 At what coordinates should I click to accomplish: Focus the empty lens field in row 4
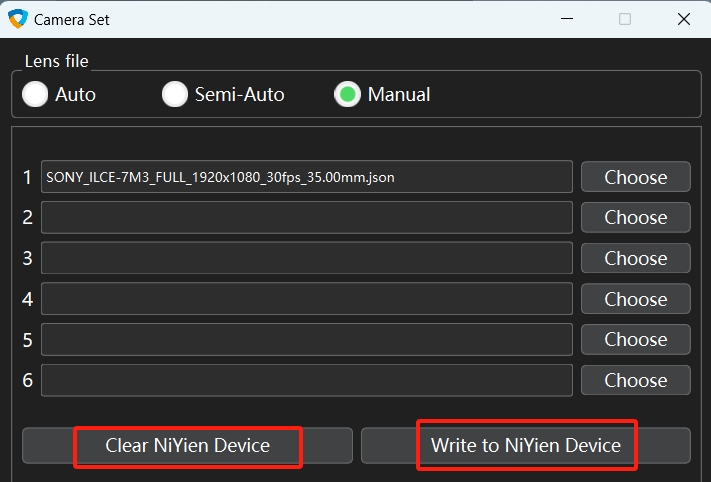tap(307, 299)
